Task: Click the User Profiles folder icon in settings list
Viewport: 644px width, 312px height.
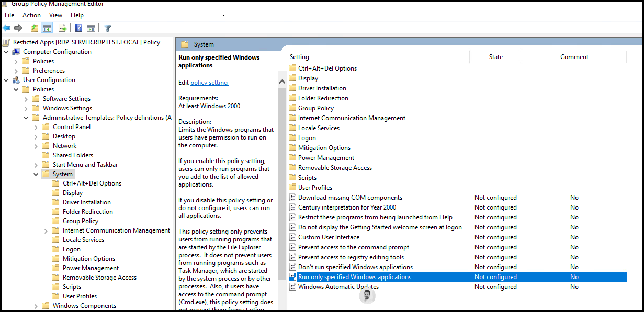Action: click(292, 188)
